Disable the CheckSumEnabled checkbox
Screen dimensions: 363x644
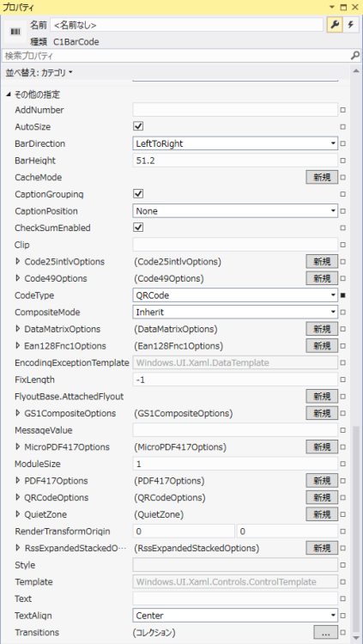point(139,228)
